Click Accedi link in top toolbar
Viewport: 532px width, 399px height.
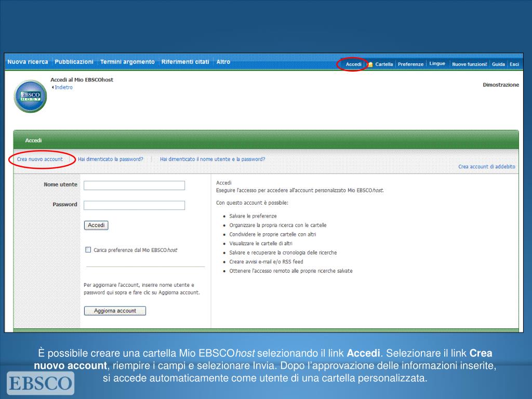click(x=353, y=64)
